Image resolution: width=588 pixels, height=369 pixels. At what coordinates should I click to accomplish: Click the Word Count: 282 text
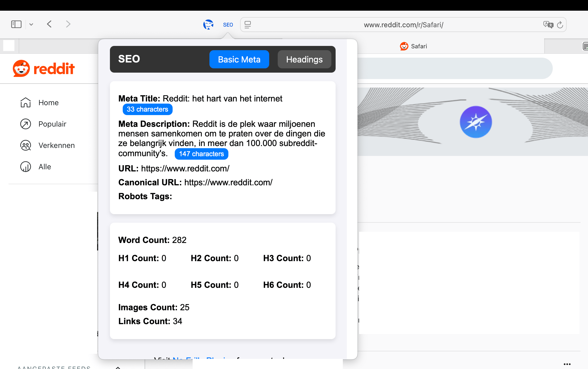[x=152, y=240]
